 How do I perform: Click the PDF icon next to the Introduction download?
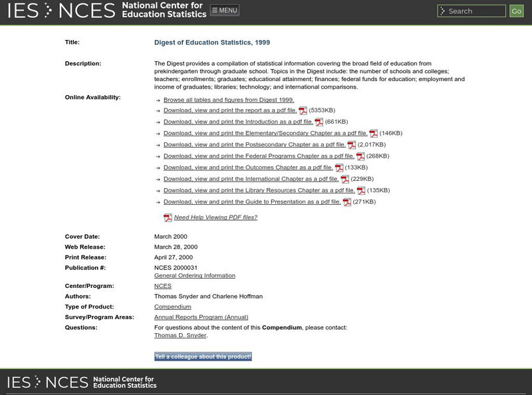319,122
